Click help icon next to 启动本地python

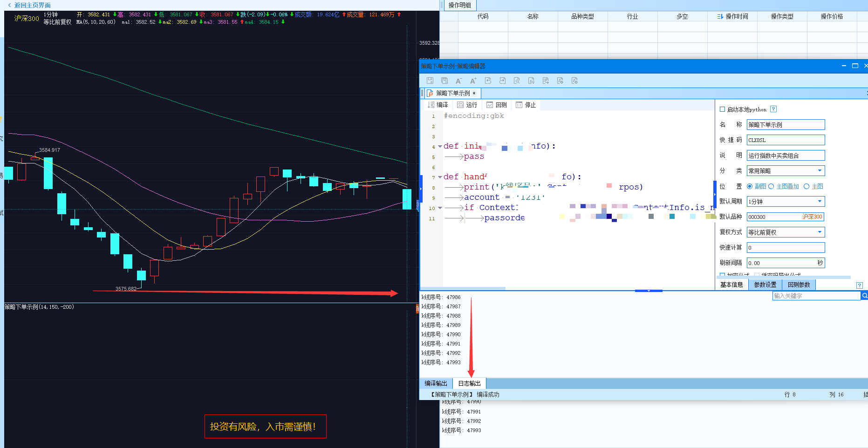point(773,109)
